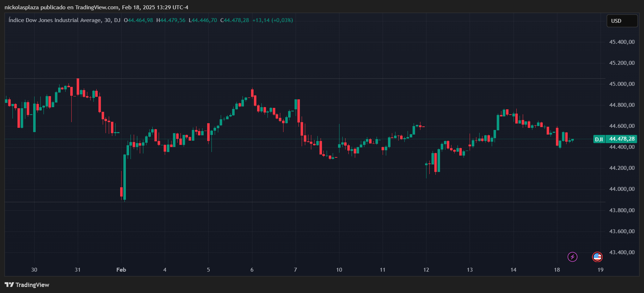Viewport: 644px width, 293px height.
Task: Click the date label 11 on time axis
Action: [x=383, y=270]
